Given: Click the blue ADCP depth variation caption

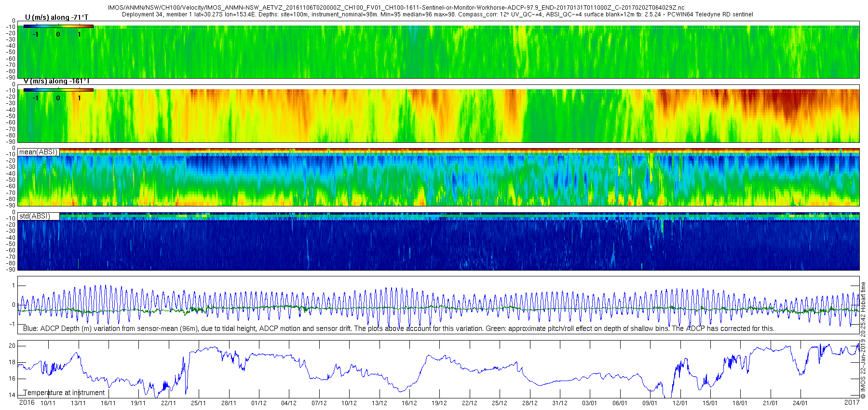Looking at the screenshot, I should pyautogui.click(x=398, y=328).
